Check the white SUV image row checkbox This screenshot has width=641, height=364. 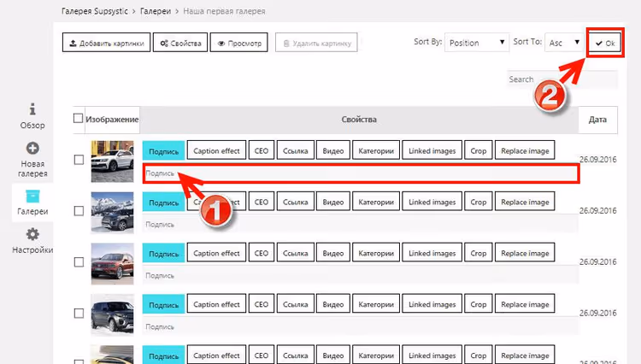click(79, 160)
